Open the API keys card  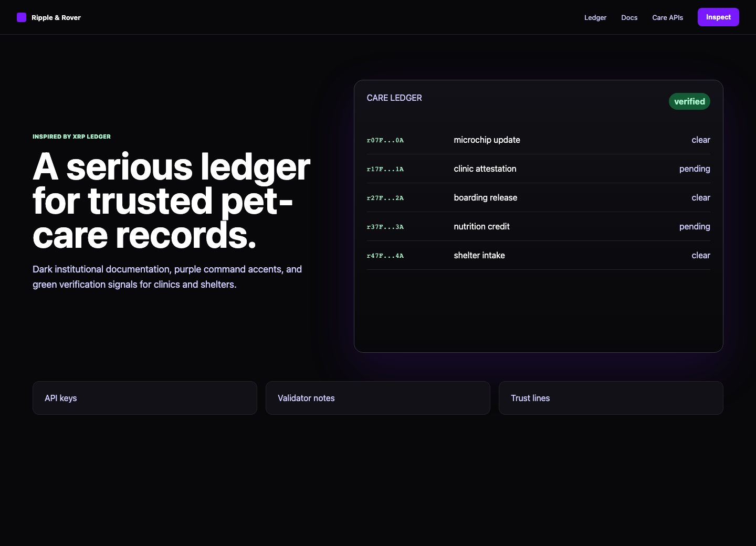(x=145, y=398)
